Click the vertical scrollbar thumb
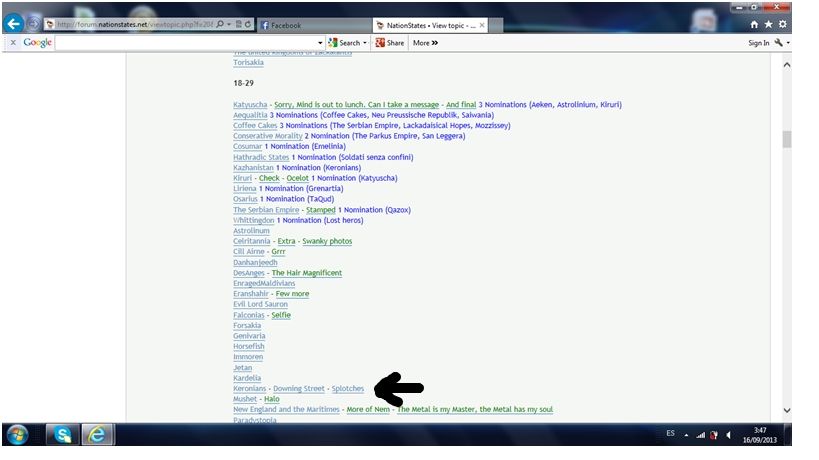819x460 pixels. (786, 140)
